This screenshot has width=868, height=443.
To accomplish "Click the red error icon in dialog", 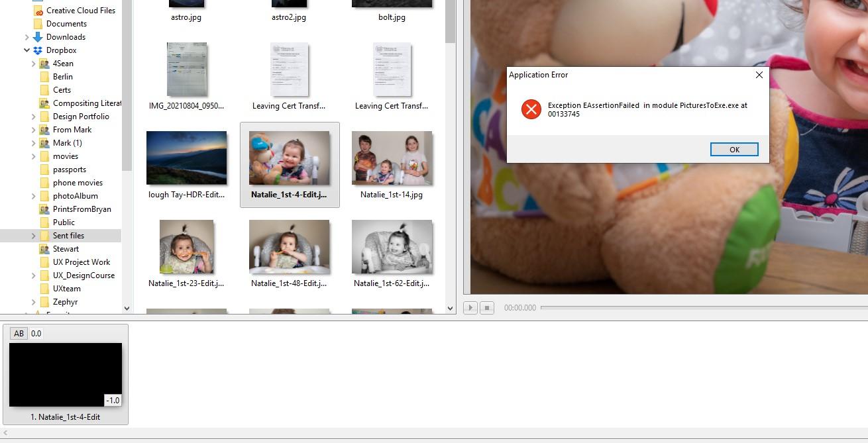I will pos(531,109).
